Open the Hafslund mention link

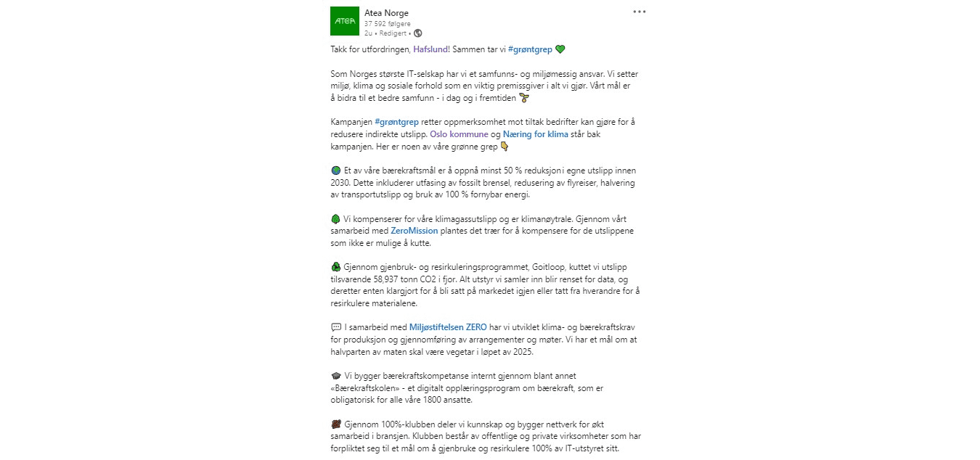pyautogui.click(x=430, y=49)
